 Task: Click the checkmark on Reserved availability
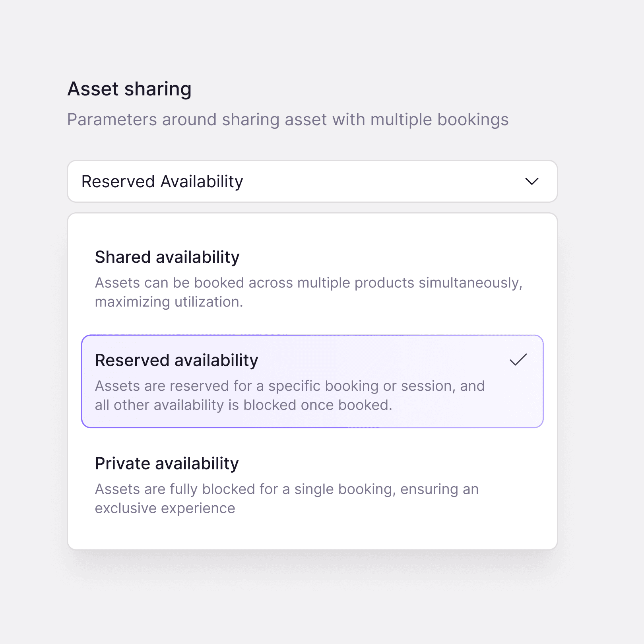pyautogui.click(x=518, y=360)
